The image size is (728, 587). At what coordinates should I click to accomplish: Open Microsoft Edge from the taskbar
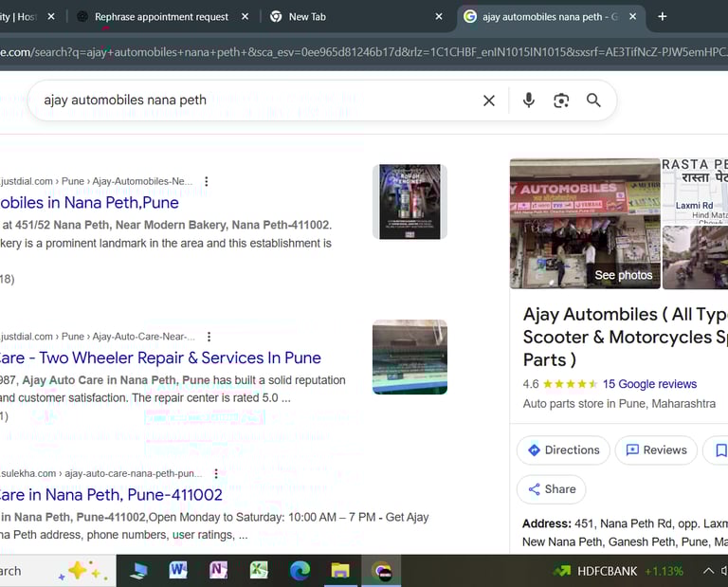[300, 570]
